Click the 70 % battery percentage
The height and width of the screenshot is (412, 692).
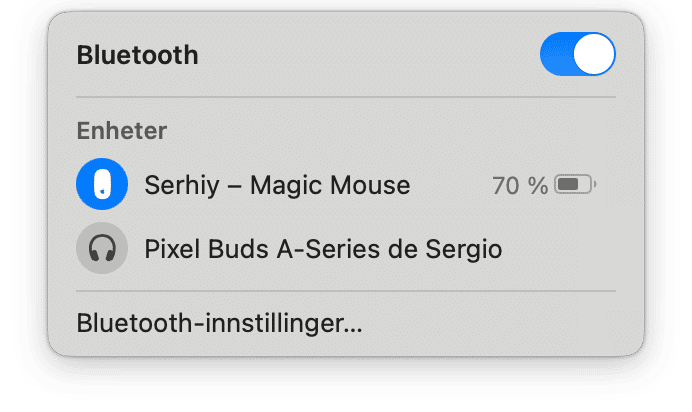pyautogui.click(x=520, y=185)
